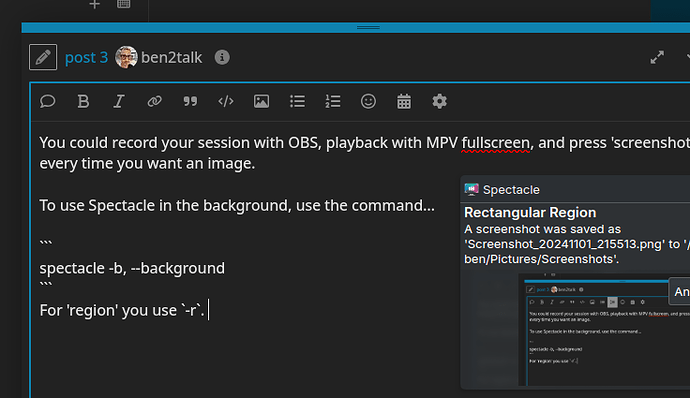Open the post 3 link
The height and width of the screenshot is (398, 690).
pos(86,57)
